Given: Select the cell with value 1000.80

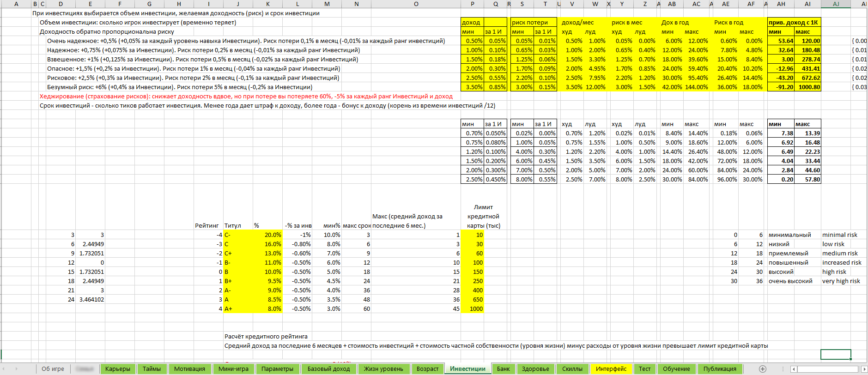Looking at the screenshot, I should click(807, 87).
